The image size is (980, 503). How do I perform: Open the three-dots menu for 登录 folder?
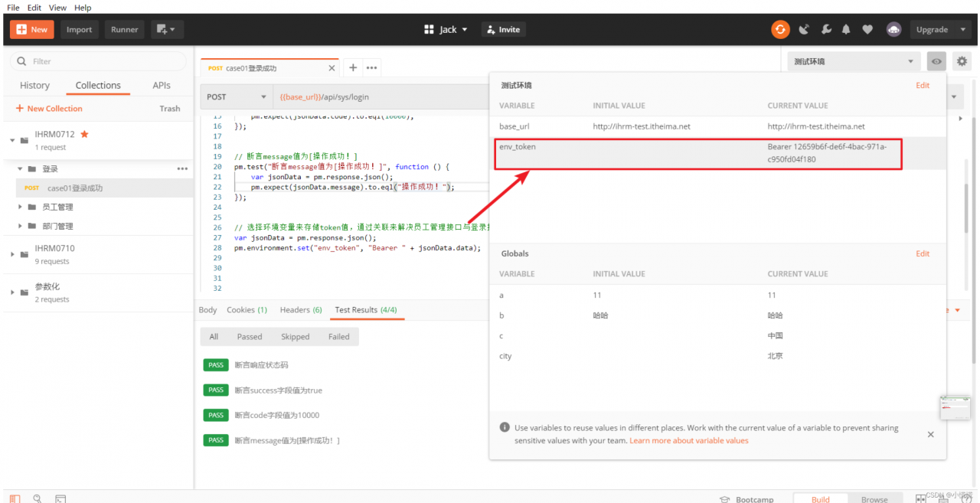(182, 168)
